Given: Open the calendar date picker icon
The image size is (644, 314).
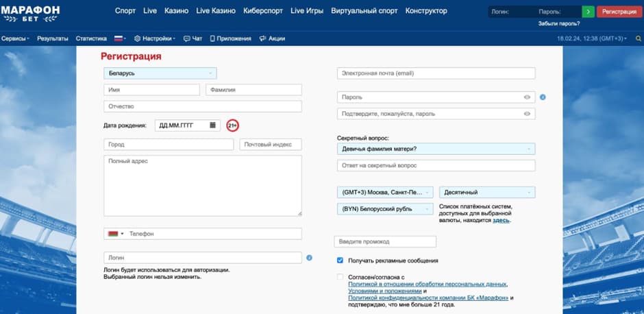Looking at the screenshot, I should (213, 125).
